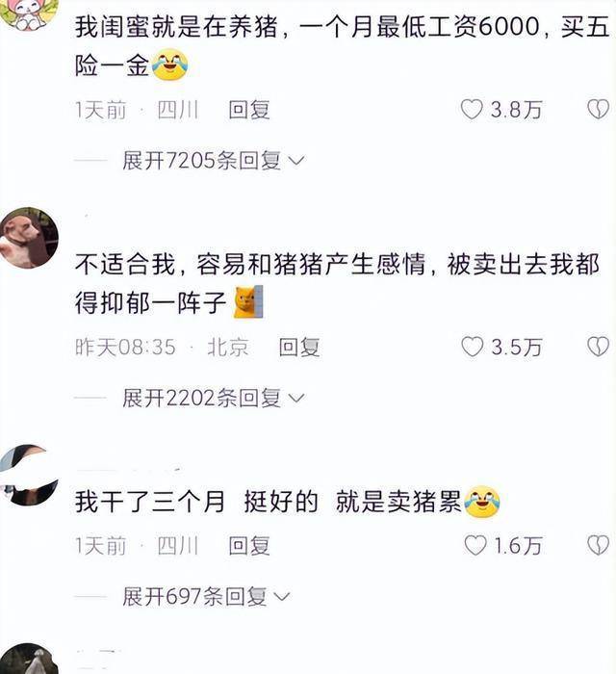Like the comment with 1.6万 likes
This screenshot has width=616, height=674.
[475, 546]
